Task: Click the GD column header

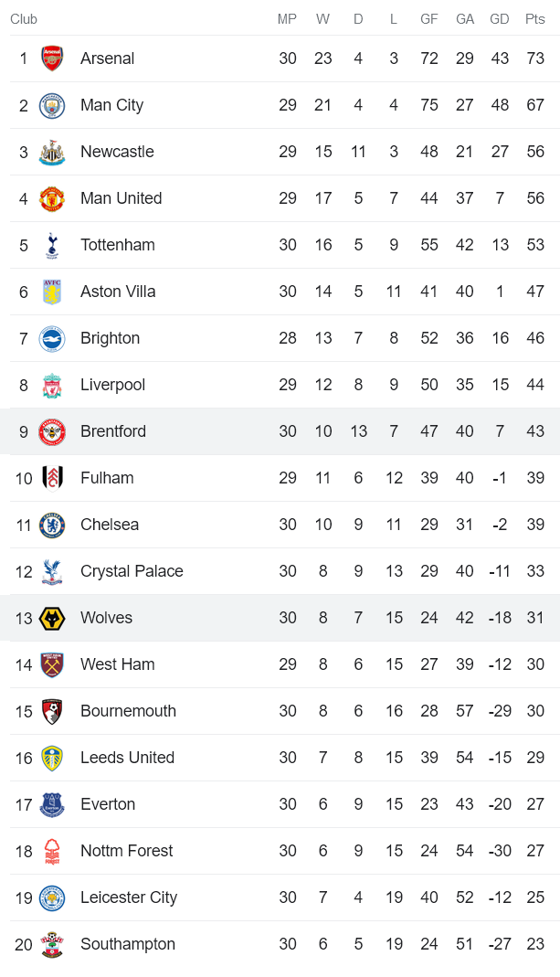Action: [x=500, y=19]
